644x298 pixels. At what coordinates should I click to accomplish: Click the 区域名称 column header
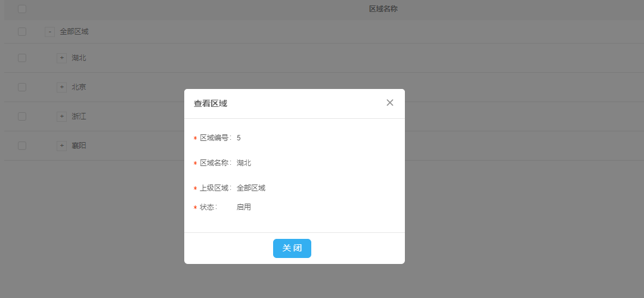383,9
